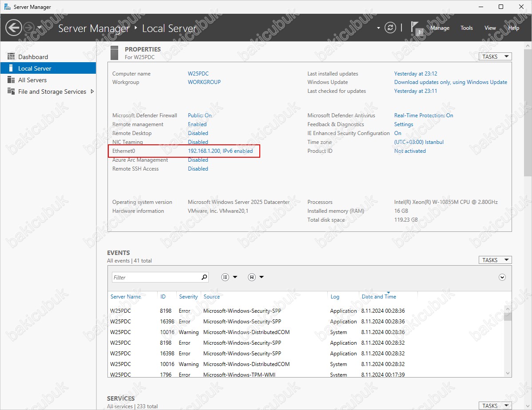Image resolution: width=532 pixels, height=410 pixels.
Task: Select Local Server in the sidebar
Action: coord(48,68)
